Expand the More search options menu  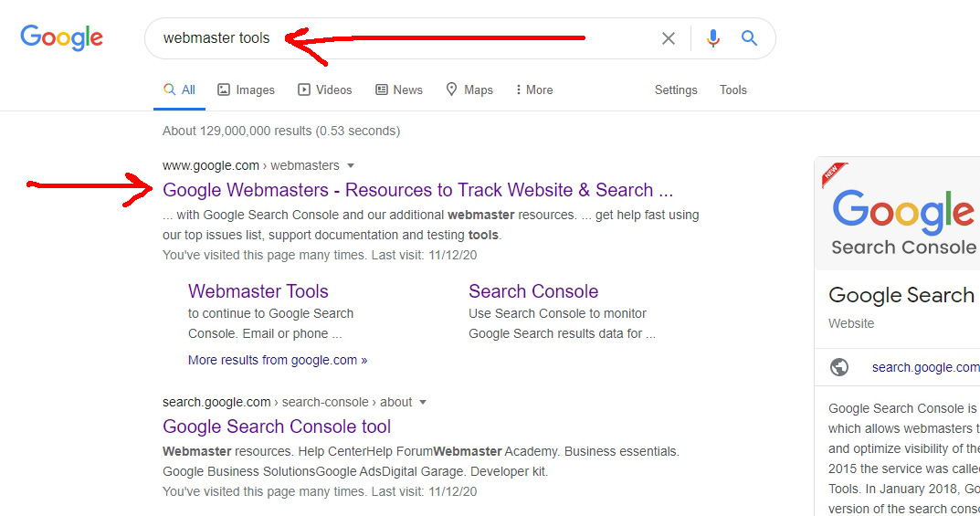tap(534, 90)
